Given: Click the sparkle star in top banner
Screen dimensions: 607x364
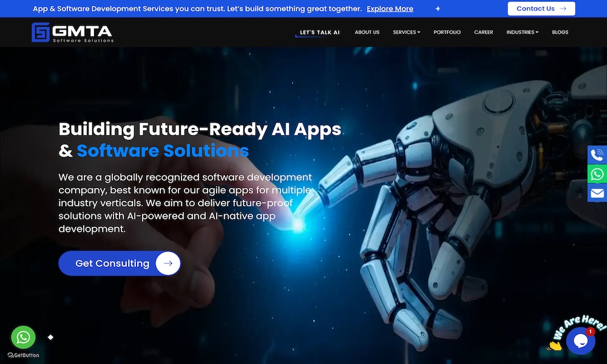Looking at the screenshot, I should (x=438, y=8).
